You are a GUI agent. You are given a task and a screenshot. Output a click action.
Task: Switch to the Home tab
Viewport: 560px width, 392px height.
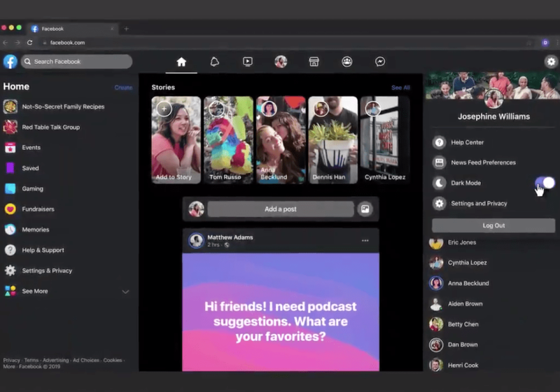click(181, 62)
